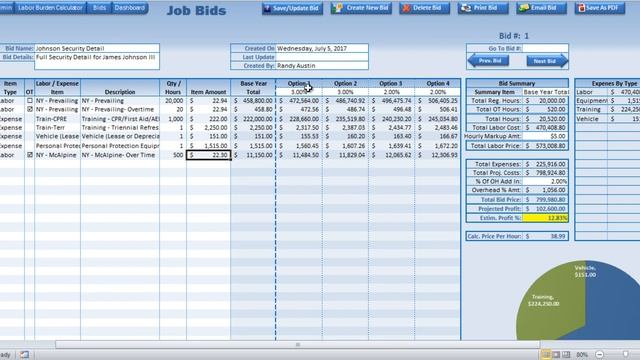Image resolution: width=640 pixels, height=360 pixels.
Task: Click the Save/Update Bid button label
Action: click(x=296, y=8)
